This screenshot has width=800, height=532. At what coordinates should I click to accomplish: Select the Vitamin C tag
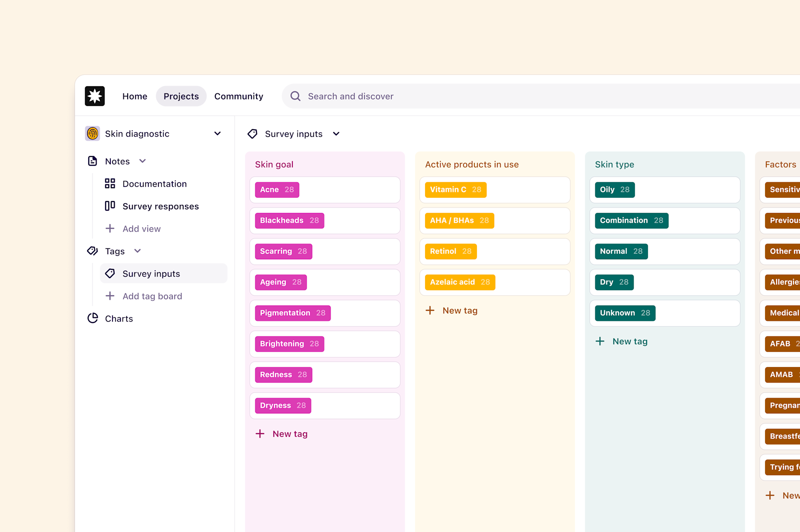click(456, 190)
